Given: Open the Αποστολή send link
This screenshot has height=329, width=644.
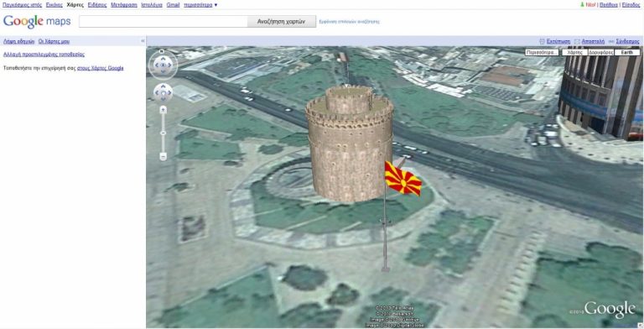Looking at the screenshot, I should (593, 41).
